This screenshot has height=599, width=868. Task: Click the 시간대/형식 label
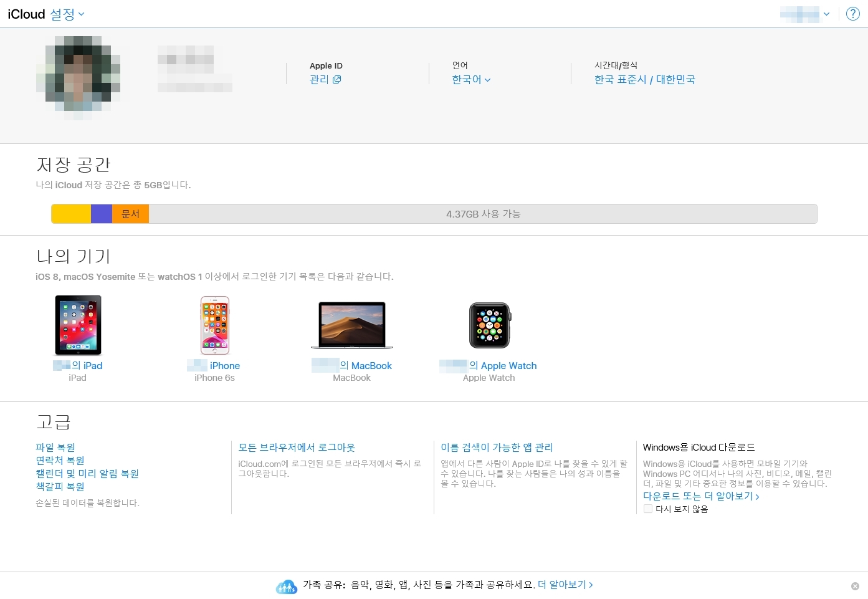tap(616, 65)
